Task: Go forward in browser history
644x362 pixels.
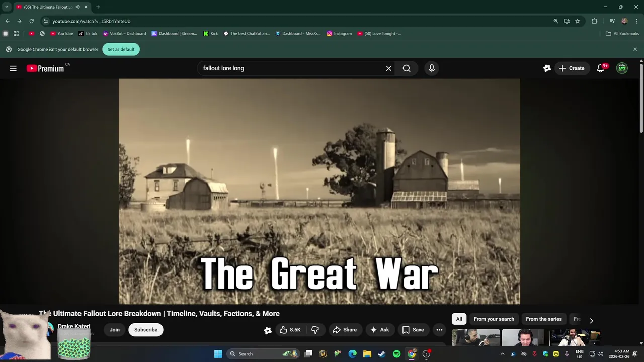Action: click(19, 21)
